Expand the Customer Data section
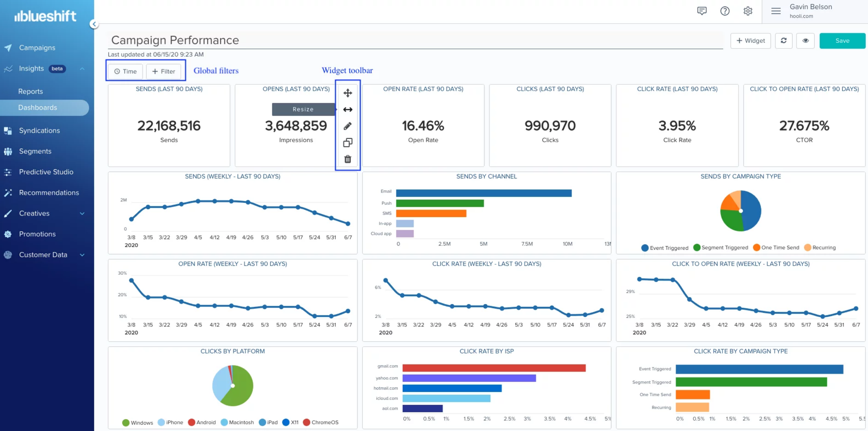This screenshot has height=431, width=868. [x=82, y=255]
